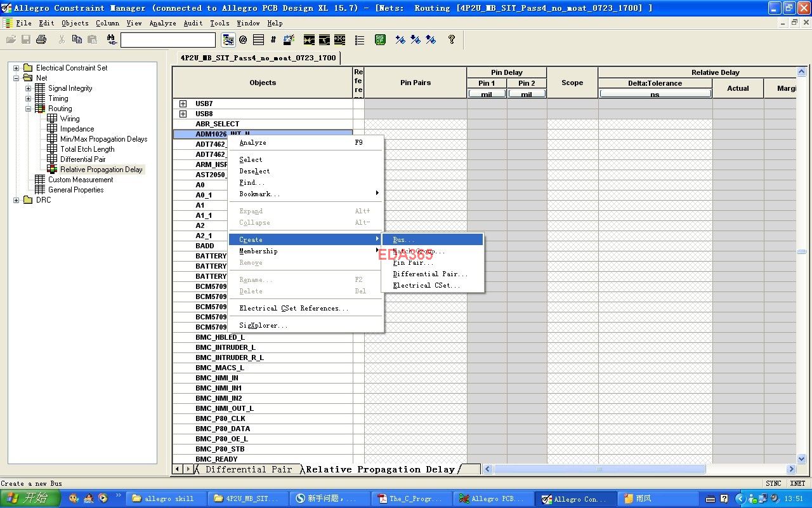Switch to Allegro PCB taskbar window
The height and width of the screenshot is (508, 812).
click(x=493, y=498)
